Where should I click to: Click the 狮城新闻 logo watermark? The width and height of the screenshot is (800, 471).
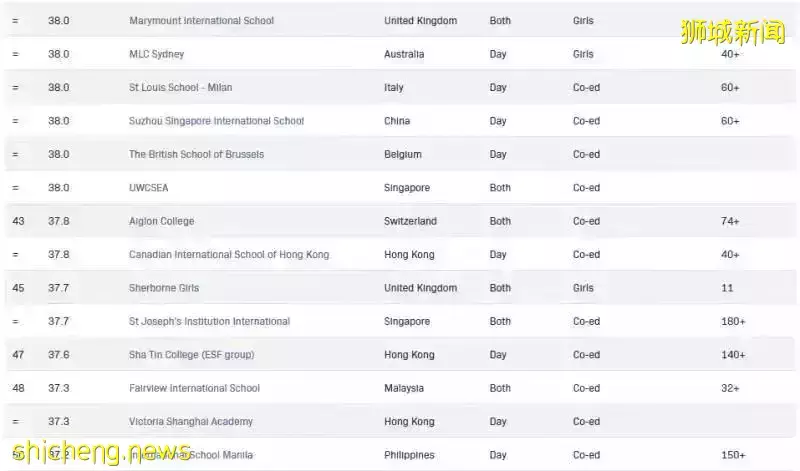[x=734, y=30]
